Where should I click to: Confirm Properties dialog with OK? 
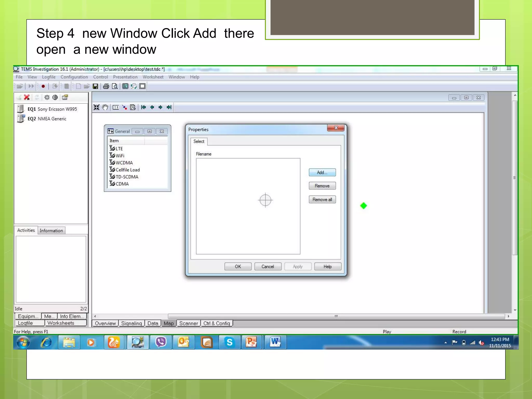coord(238,267)
